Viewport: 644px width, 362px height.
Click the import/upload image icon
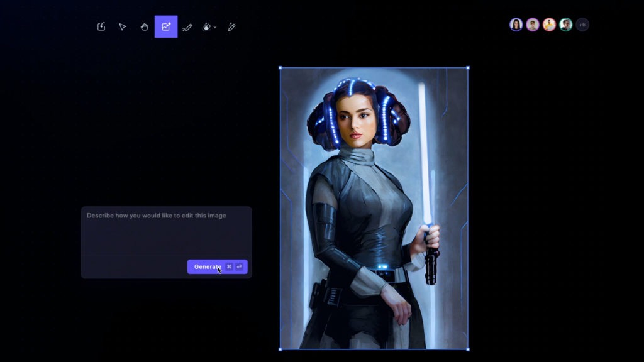coord(101,27)
